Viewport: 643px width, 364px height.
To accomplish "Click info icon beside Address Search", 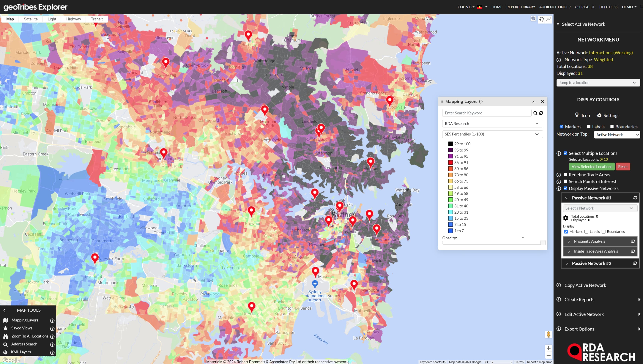I will 52,344.
